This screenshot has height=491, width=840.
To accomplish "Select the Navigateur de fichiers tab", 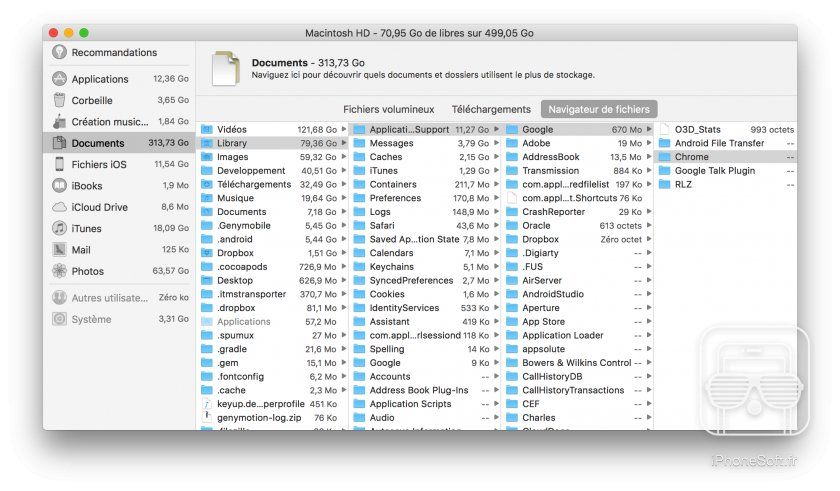I will (x=599, y=109).
